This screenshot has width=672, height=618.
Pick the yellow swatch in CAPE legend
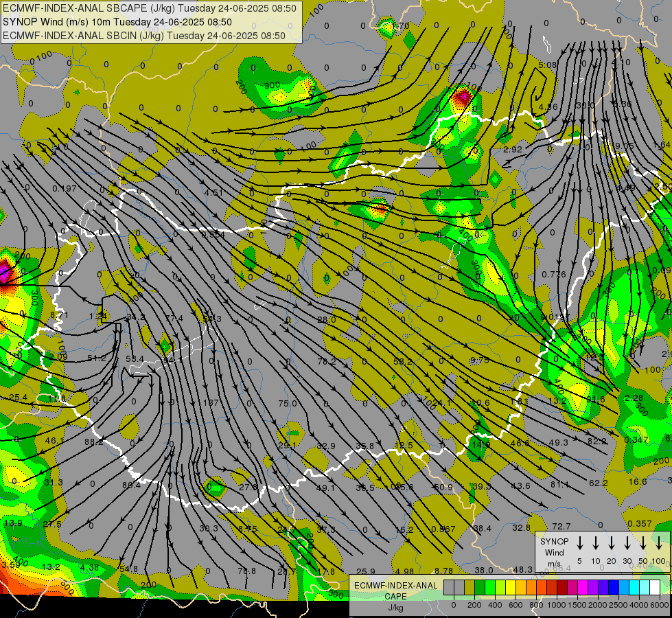(511, 588)
